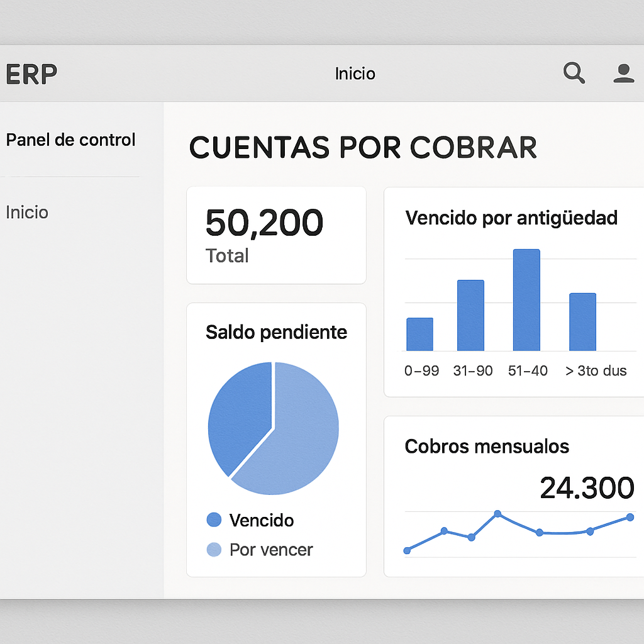The height and width of the screenshot is (644, 644).
Task: Click the highest point on line chart
Action: coord(497,514)
